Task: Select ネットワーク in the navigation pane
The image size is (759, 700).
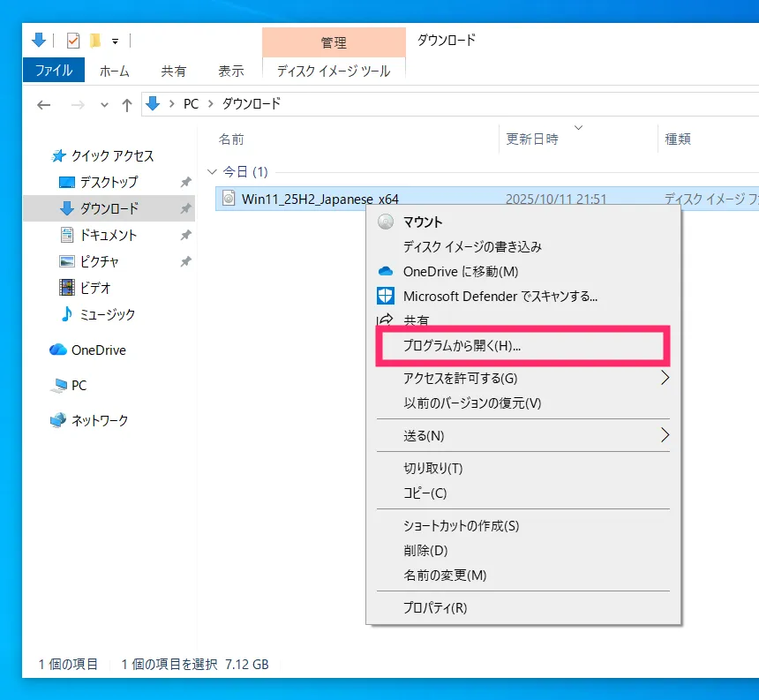Action: pos(99,421)
